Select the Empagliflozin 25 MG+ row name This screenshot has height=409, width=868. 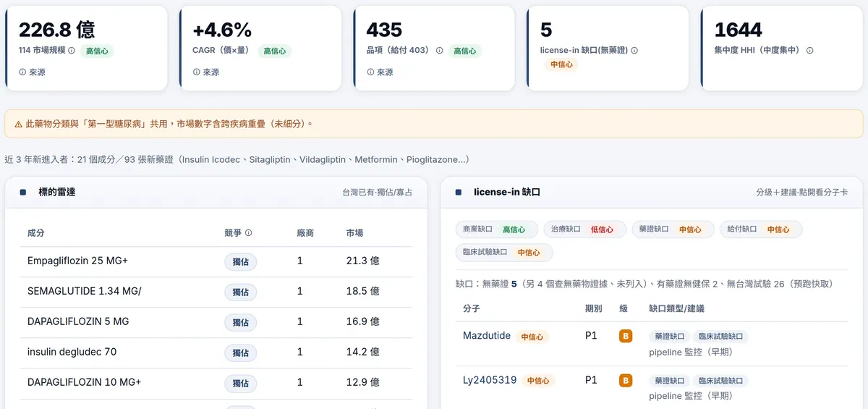pos(77,261)
